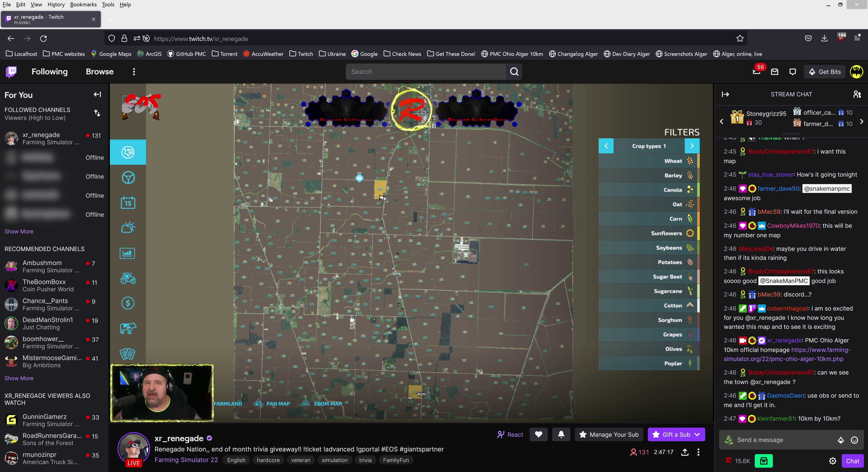Reload the current browser page
The image size is (868, 472).
click(x=43, y=39)
